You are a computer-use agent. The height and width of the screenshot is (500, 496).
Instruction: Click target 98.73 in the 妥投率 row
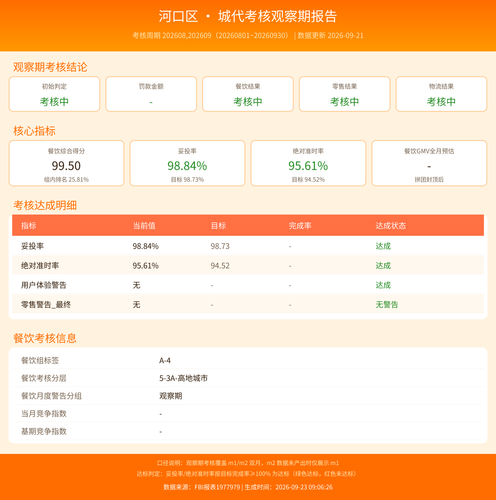point(220,246)
